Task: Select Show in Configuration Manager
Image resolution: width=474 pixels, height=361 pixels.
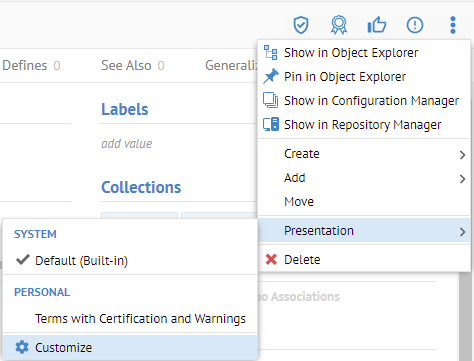Action: coord(364,101)
